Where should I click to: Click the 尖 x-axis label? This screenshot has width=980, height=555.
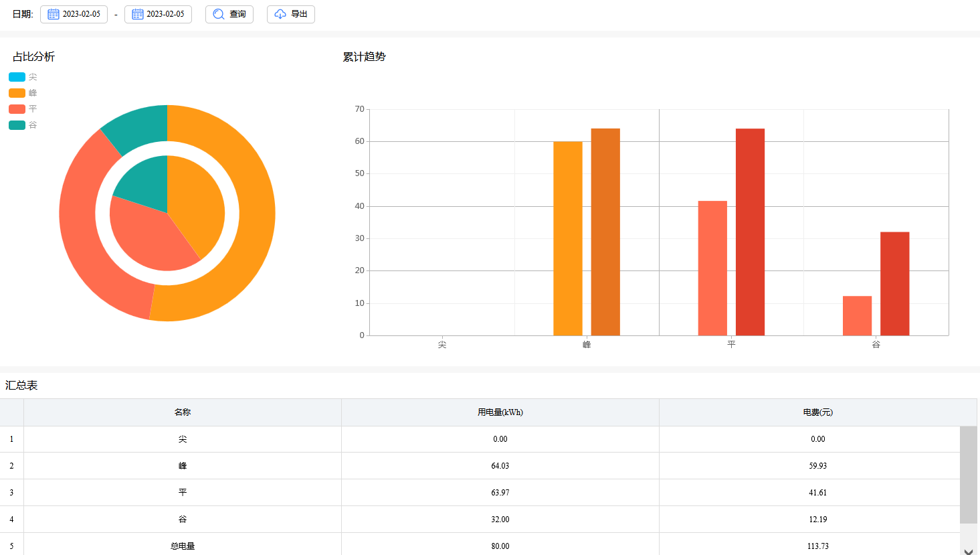pyautogui.click(x=442, y=345)
